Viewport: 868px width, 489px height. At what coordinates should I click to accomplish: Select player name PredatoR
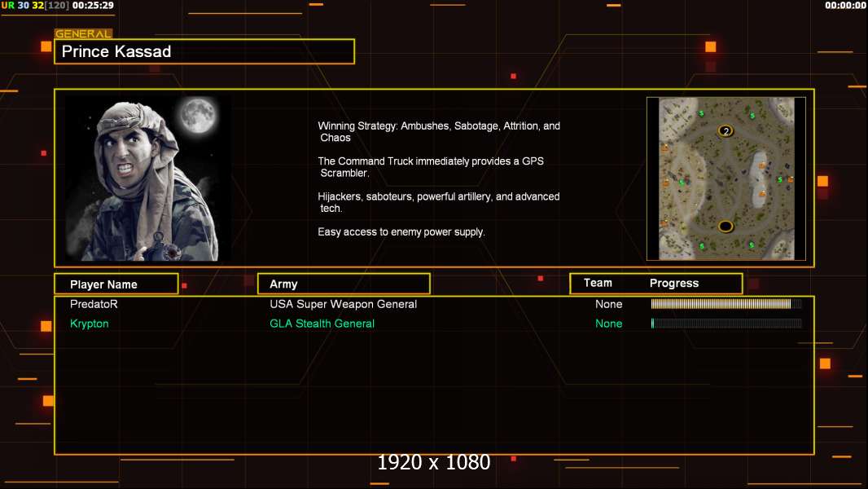coord(94,304)
